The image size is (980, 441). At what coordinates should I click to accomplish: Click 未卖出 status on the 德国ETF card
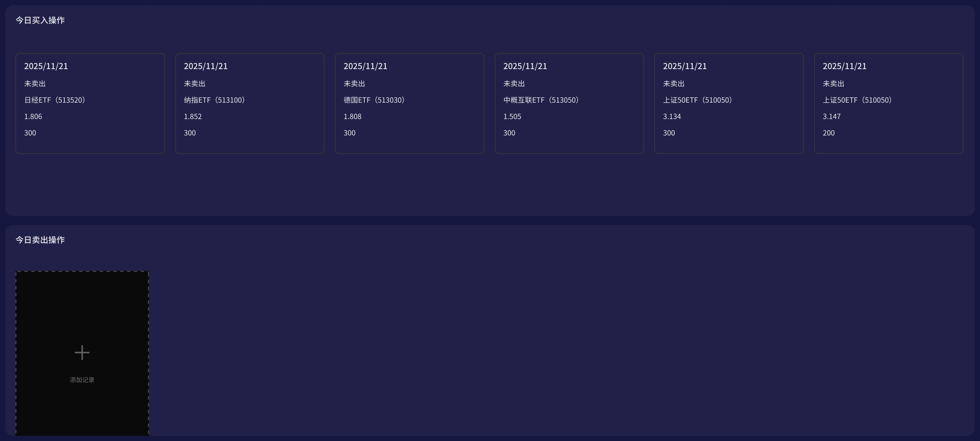[354, 83]
